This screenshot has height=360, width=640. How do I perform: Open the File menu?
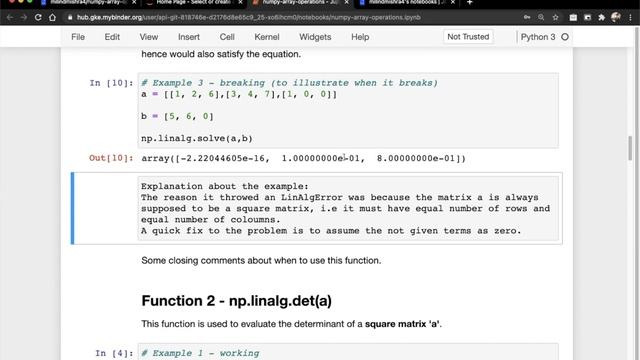point(78,37)
